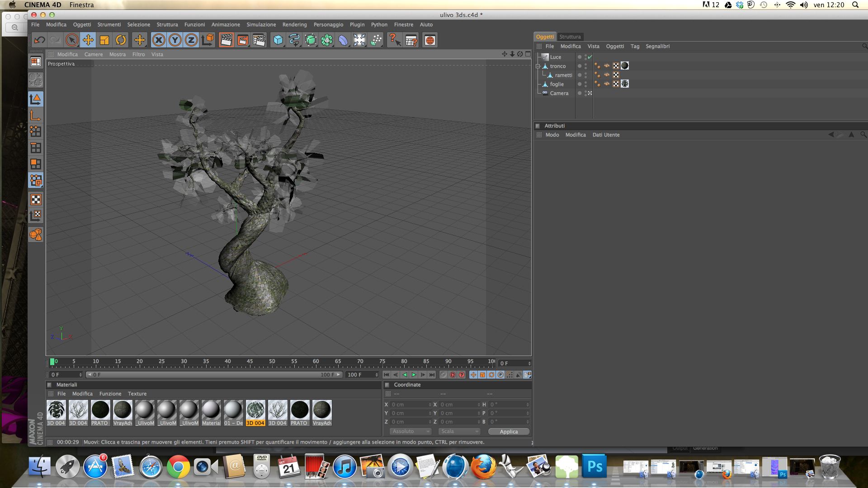Collapse the tronco object tree
This screenshot has width=868, height=488.
tap(538, 66)
